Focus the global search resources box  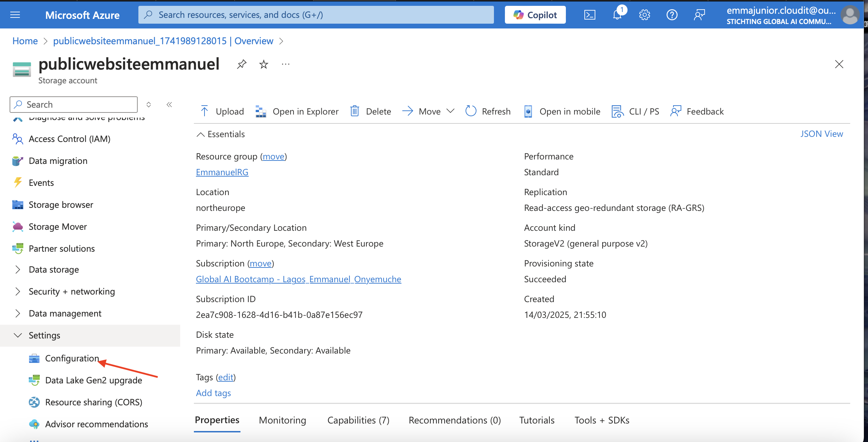click(316, 15)
